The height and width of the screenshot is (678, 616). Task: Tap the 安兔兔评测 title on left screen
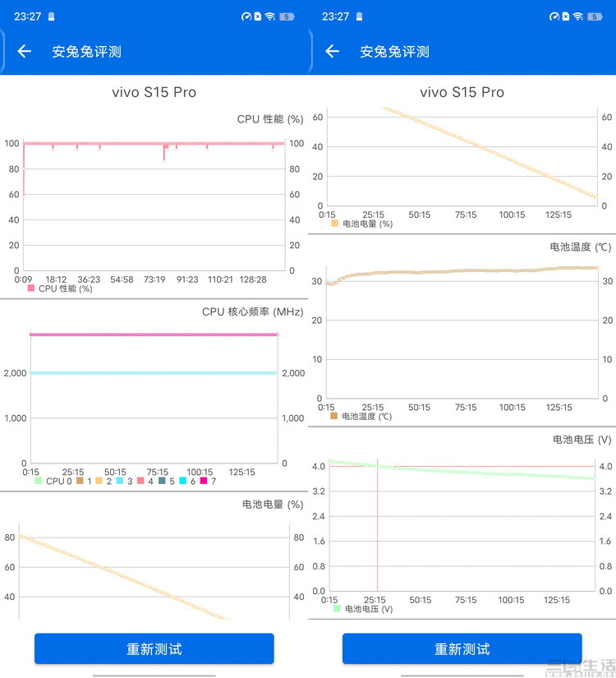pos(86,52)
